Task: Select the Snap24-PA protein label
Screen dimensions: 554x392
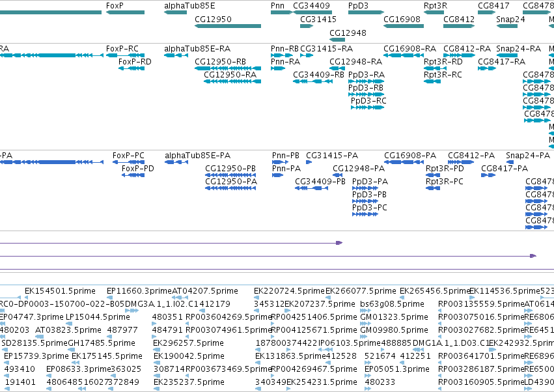Action: coord(528,156)
